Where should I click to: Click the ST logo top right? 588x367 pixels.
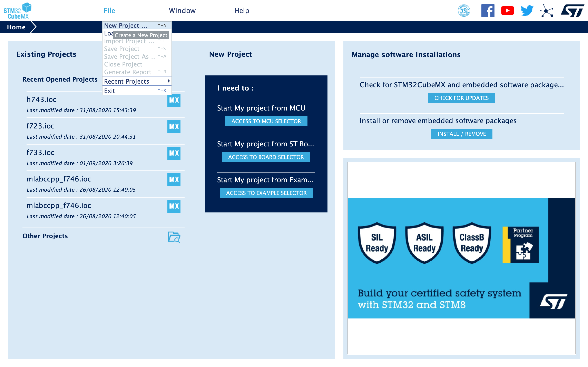[x=572, y=11]
